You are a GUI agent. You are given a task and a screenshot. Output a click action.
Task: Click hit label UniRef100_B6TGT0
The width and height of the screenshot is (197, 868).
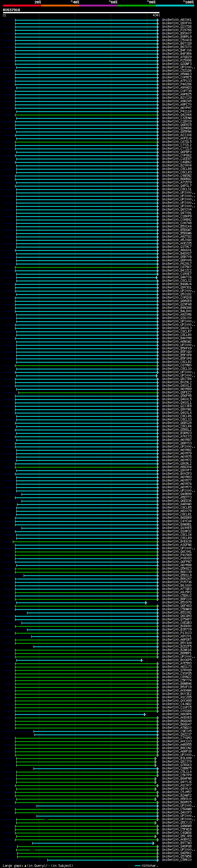point(176,47)
